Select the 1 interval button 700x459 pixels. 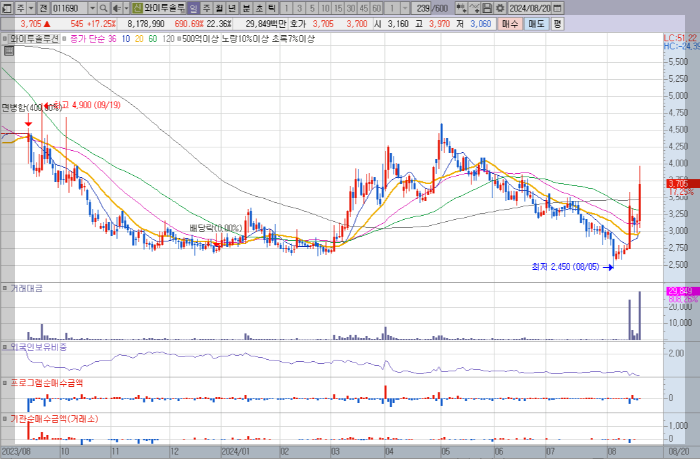point(286,8)
